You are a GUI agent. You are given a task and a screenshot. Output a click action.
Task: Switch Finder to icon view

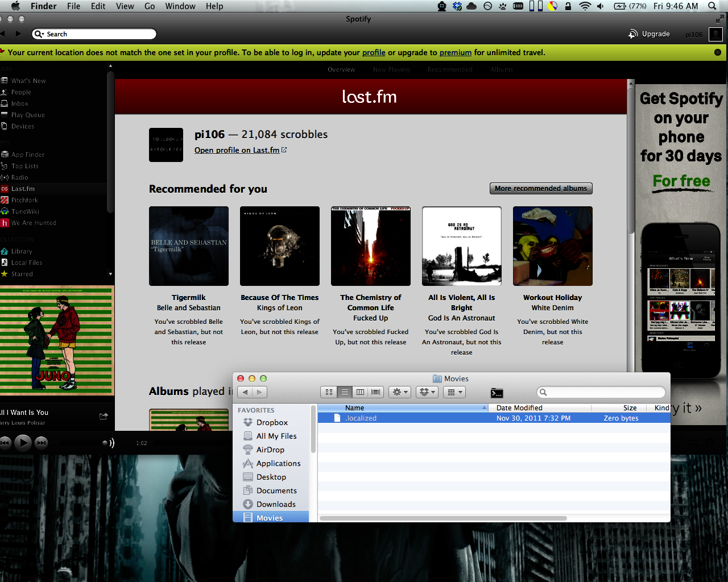[329, 392]
